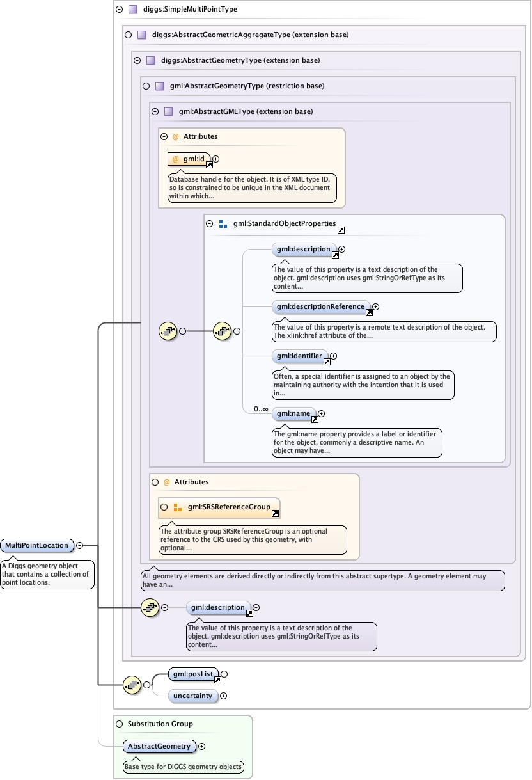Collapse the Substitution Group box
The image size is (532, 780).
coord(119,724)
